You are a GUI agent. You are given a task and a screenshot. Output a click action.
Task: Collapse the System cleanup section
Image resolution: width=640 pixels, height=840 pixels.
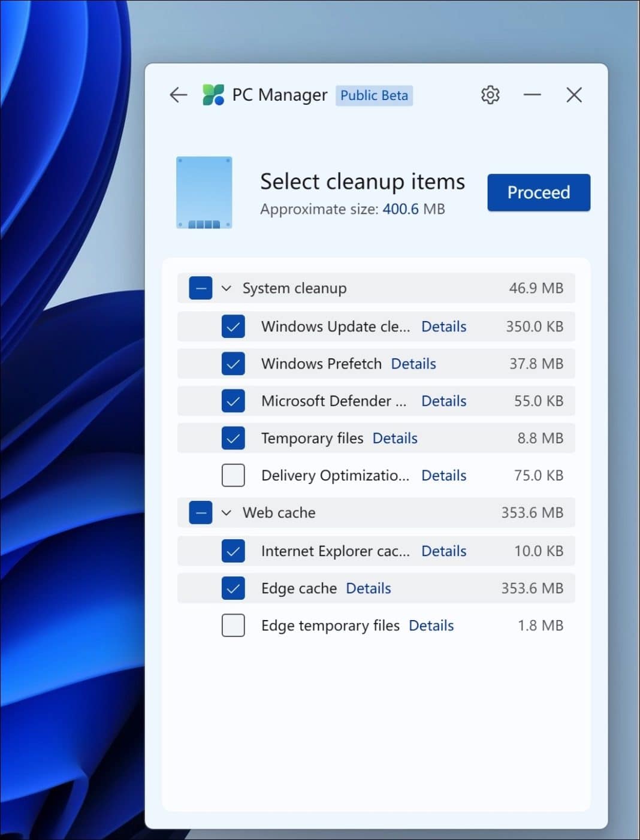[227, 288]
